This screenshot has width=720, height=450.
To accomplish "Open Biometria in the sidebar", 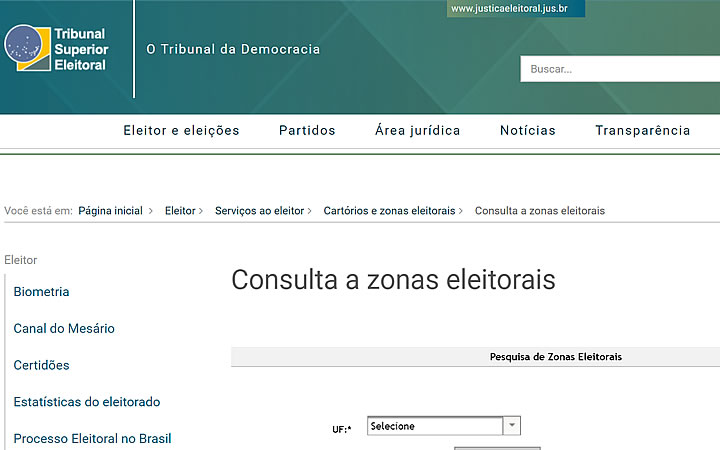I will click(41, 292).
